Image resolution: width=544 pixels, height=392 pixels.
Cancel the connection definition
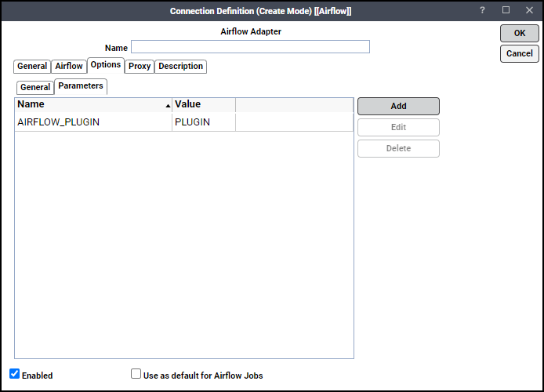(520, 54)
